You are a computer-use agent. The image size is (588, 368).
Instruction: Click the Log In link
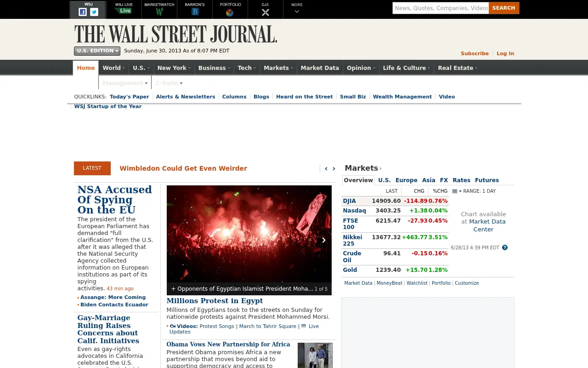pos(505,54)
